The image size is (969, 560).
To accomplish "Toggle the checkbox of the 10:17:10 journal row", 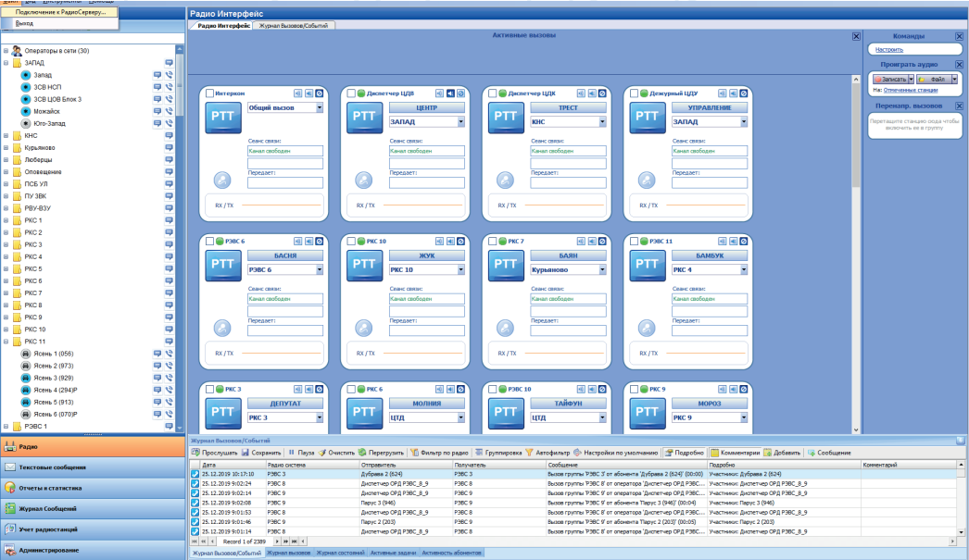I will pos(195,474).
